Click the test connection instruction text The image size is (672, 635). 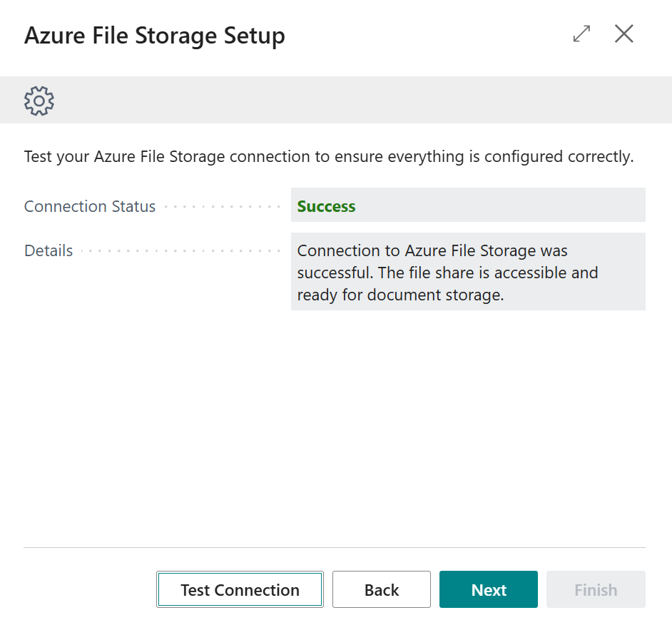329,156
